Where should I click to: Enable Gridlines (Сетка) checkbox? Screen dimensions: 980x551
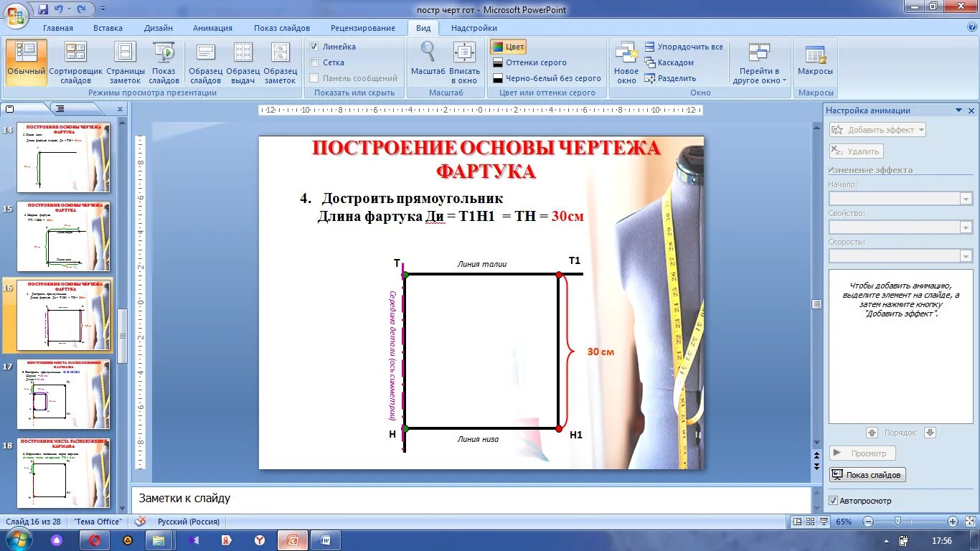[314, 62]
